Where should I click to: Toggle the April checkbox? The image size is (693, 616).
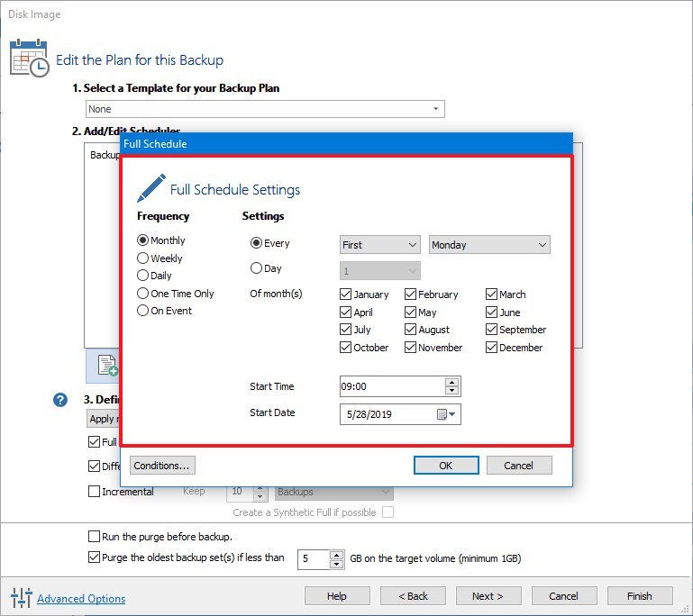345,313
